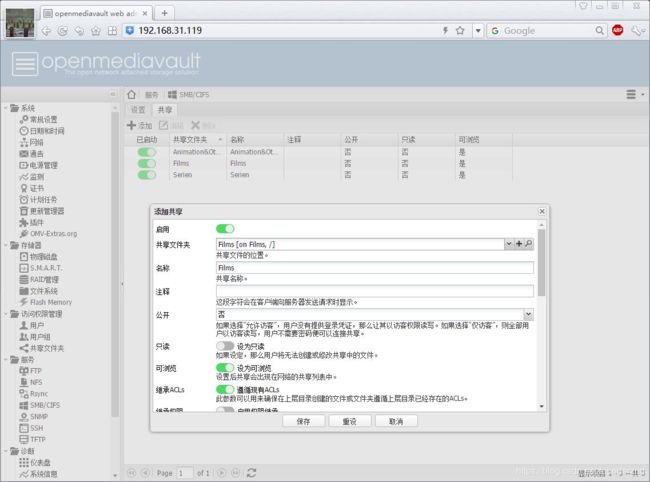The height and width of the screenshot is (482, 650).
Task: Click the magnifier icon beside shared folder field
Action: point(529,244)
